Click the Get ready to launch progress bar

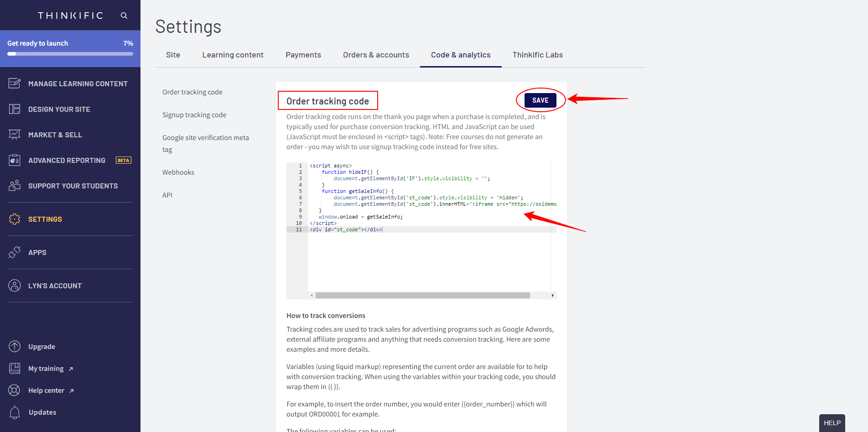click(x=70, y=54)
